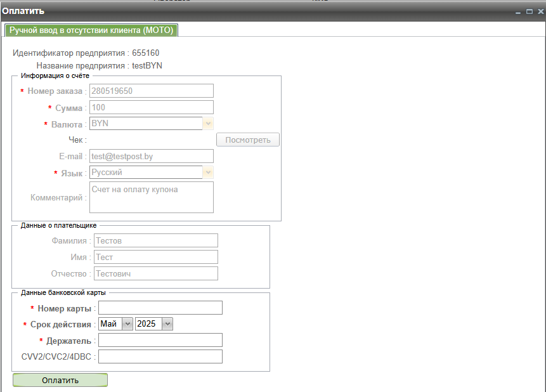Click into the Держатель cardholder field
This screenshot has width=546, height=392.
click(160, 341)
